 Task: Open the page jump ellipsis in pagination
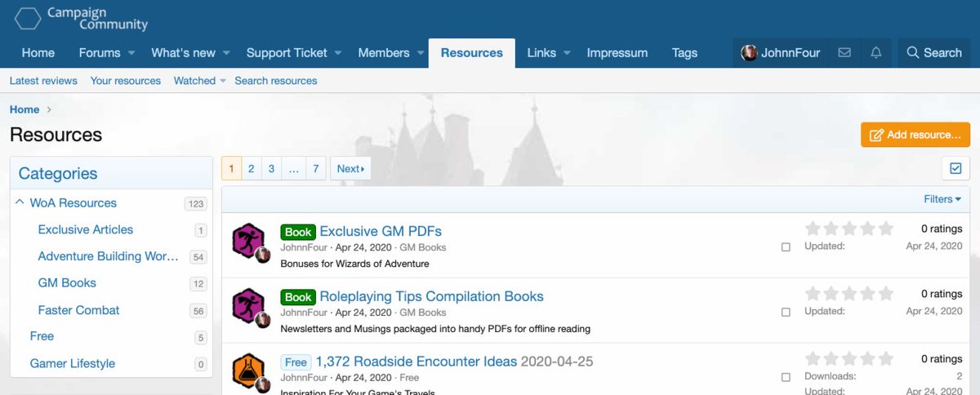(294, 169)
